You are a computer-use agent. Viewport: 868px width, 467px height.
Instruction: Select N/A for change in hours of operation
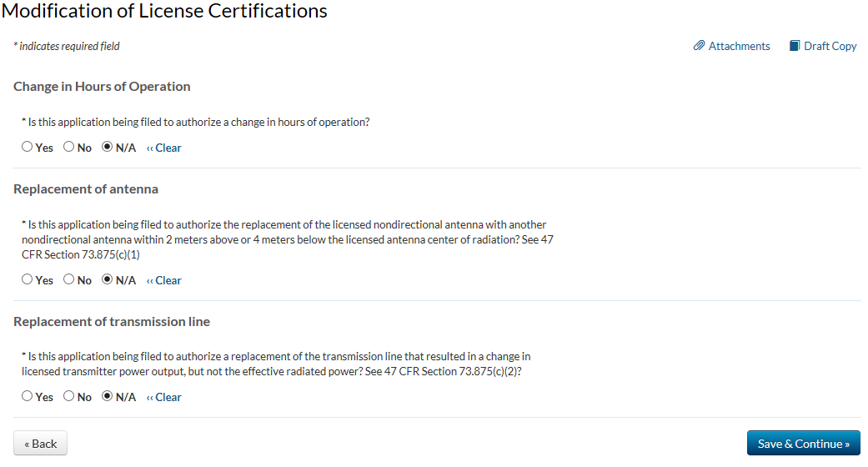pos(107,148)
